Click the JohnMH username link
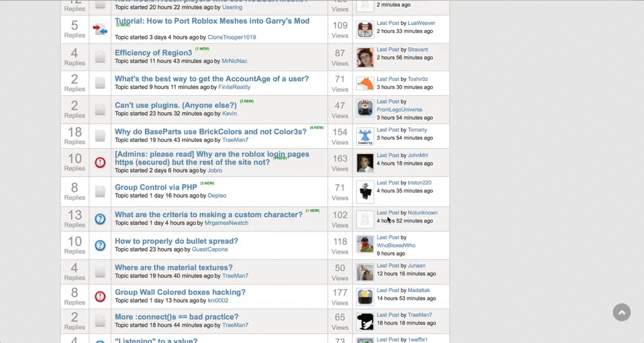Viewport: 644px width, 343px height. (x=418, y=155)
